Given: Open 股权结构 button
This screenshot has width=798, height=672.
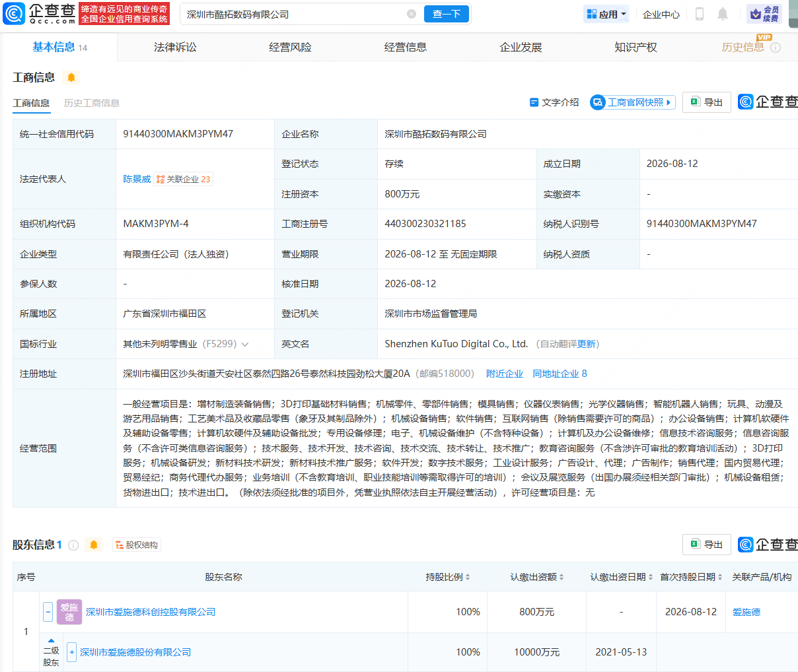Looking at the screenshot, I should (137, 545).
